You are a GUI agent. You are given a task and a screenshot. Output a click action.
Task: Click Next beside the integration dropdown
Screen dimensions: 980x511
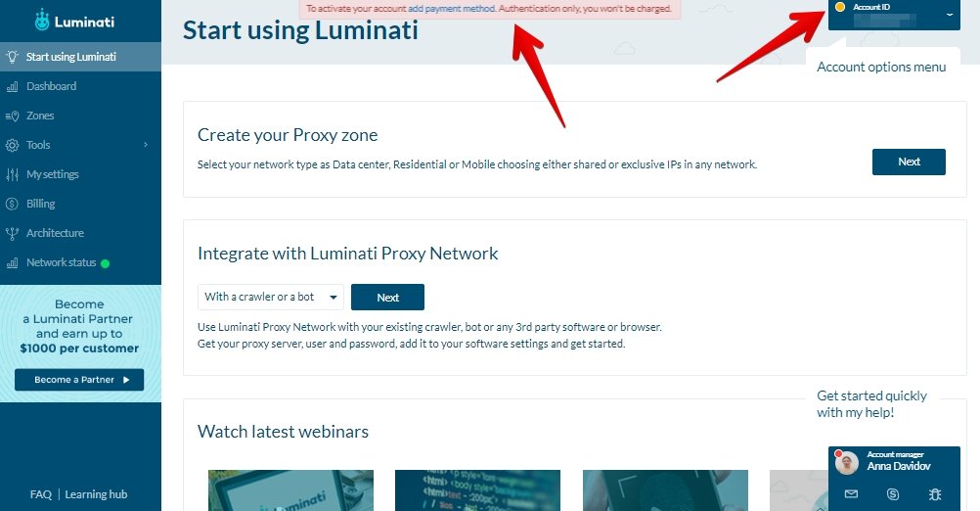tap(387, 297)
